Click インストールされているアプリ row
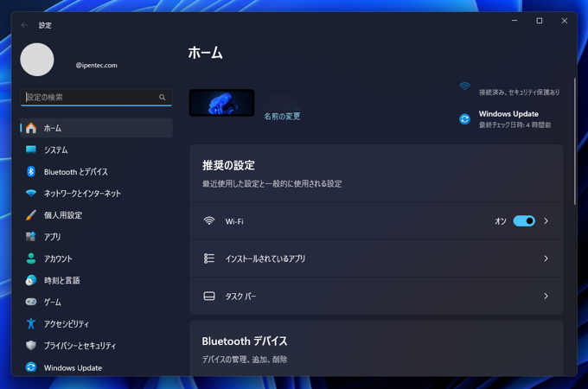 click(376, 258)
